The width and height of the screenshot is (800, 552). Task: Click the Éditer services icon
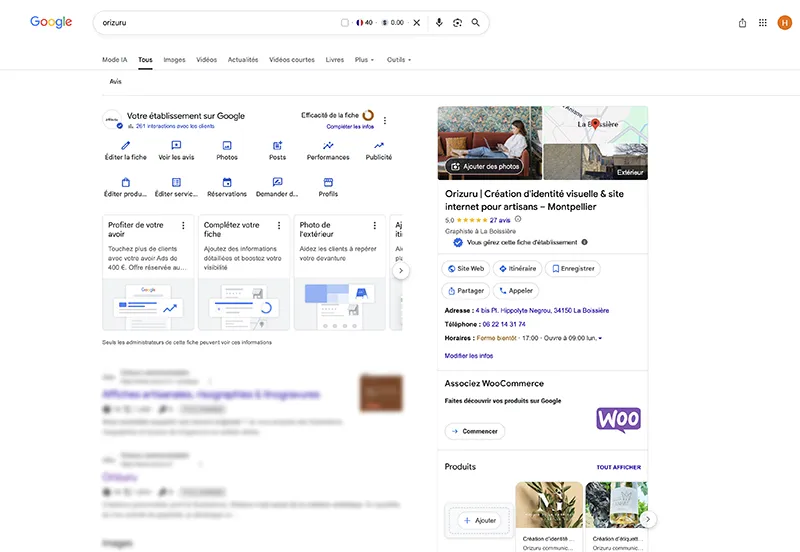pyautogui.click(x=176, y=182)
